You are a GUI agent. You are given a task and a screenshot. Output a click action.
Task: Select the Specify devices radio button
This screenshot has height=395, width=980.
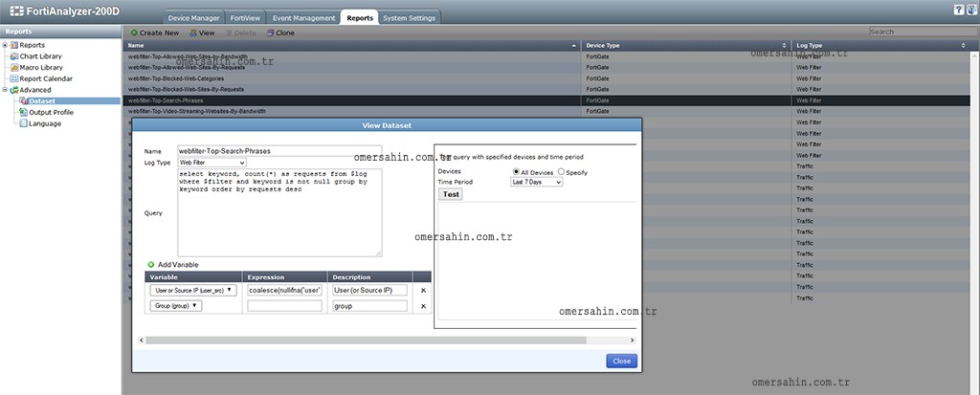point(561,171)
